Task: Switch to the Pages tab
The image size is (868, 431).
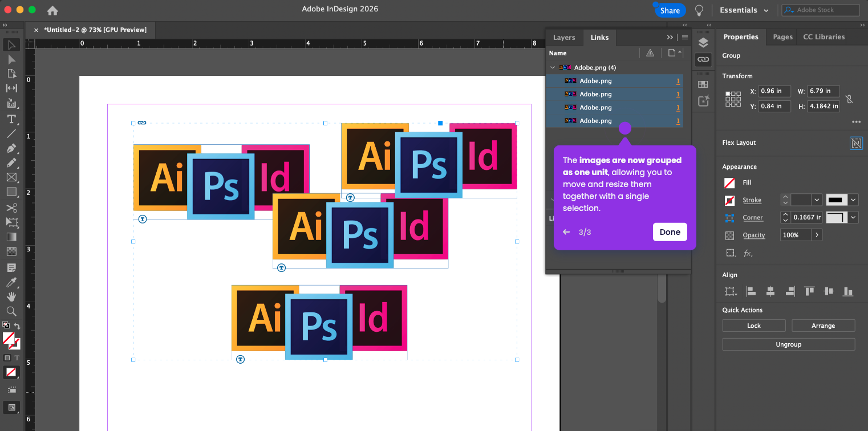Action: coord(782,37)
